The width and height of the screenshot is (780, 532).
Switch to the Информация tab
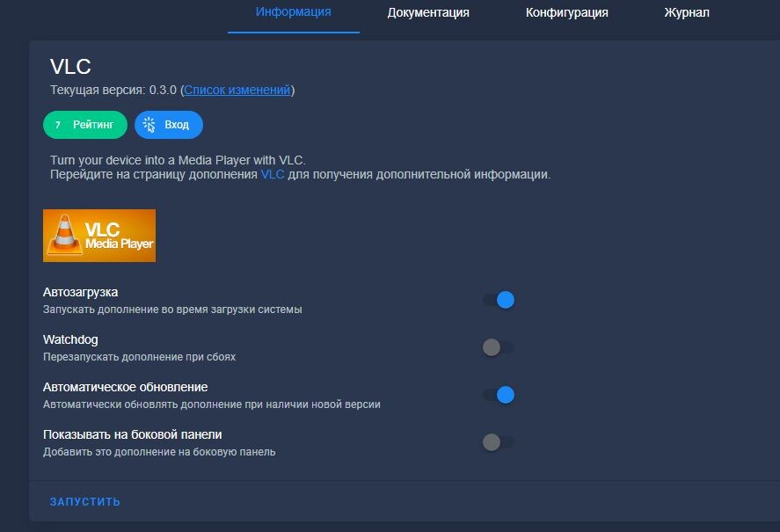click(x=294, y=12)
